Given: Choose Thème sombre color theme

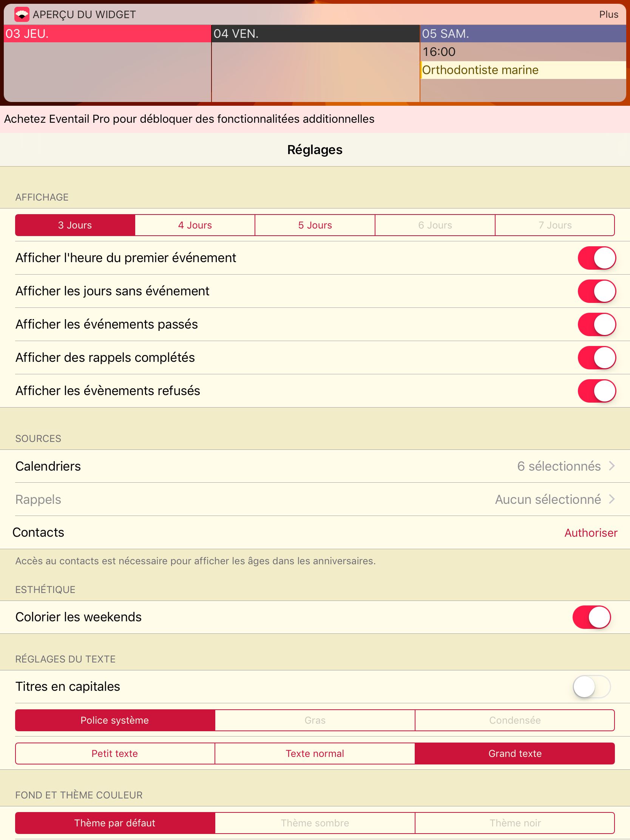Looking at the screenshot, I should point(315,823).
